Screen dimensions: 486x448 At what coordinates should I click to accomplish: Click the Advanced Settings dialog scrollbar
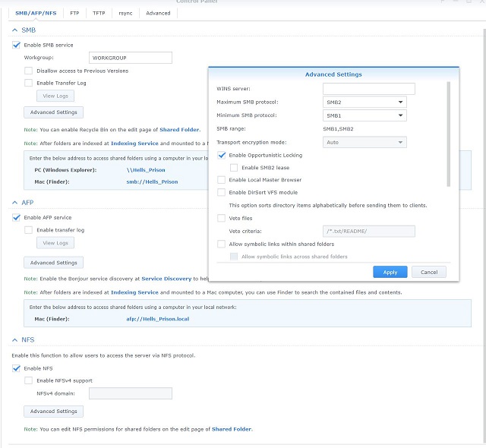pyautogui.click(x=449, y=134)
